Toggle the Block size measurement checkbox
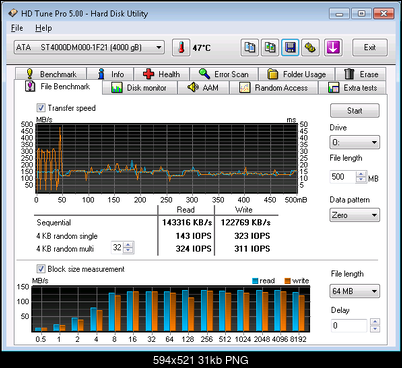Screen dimensions: 402x368 coord(41,269)
